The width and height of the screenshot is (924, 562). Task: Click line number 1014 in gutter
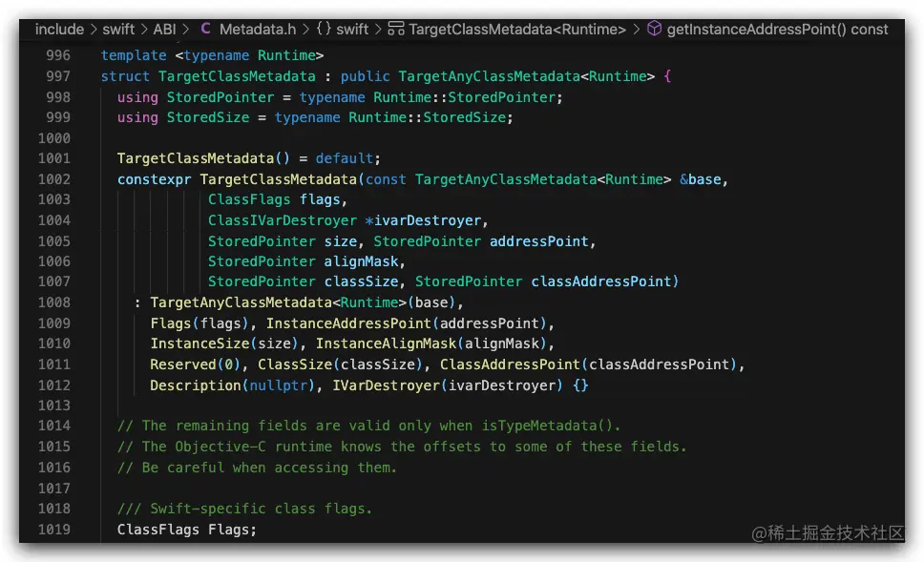pos(53,426)
